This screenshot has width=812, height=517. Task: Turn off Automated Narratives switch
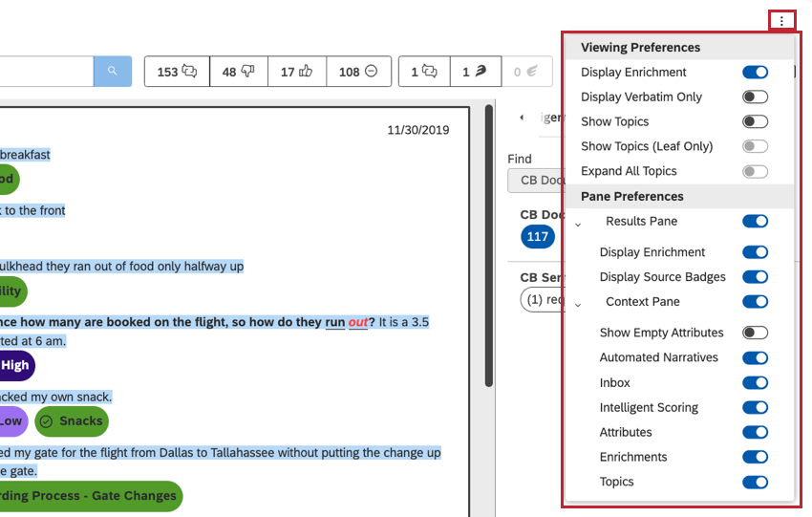[x=755, y=357]
